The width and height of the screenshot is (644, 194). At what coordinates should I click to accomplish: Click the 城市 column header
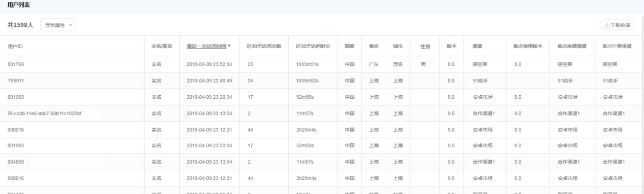tap(398, 46)
